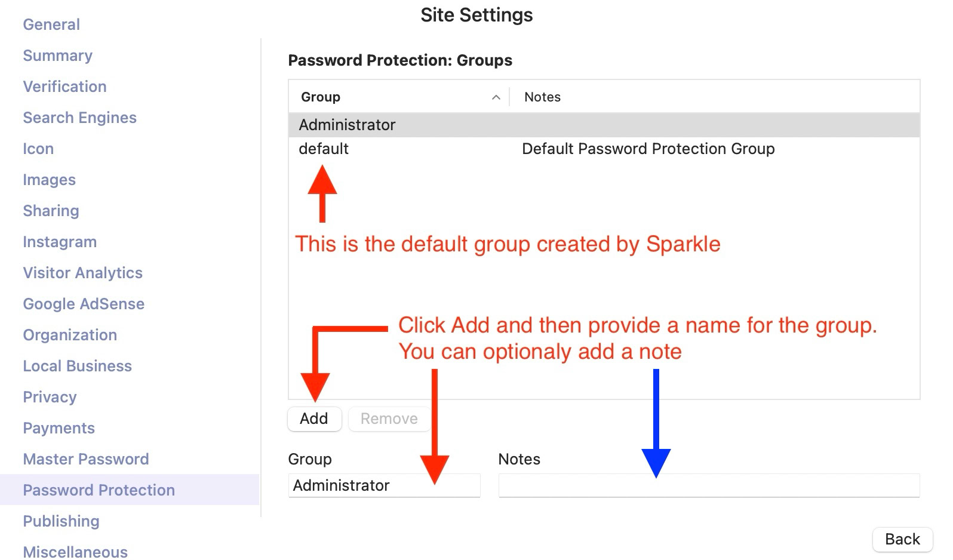Open the Publishing settings section
Image resolution: width=953 pixels, height=560 pixels.
tap(61, 521)
